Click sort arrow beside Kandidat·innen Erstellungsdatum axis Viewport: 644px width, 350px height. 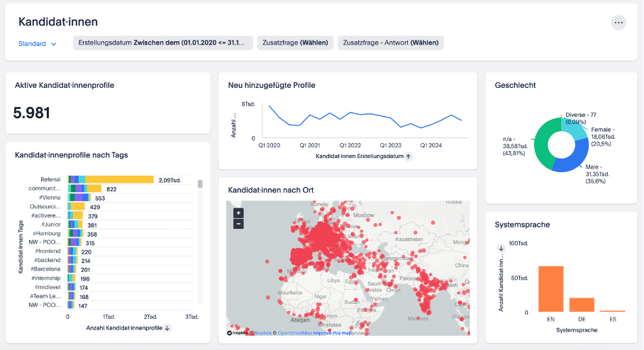[x=408, y=156]
